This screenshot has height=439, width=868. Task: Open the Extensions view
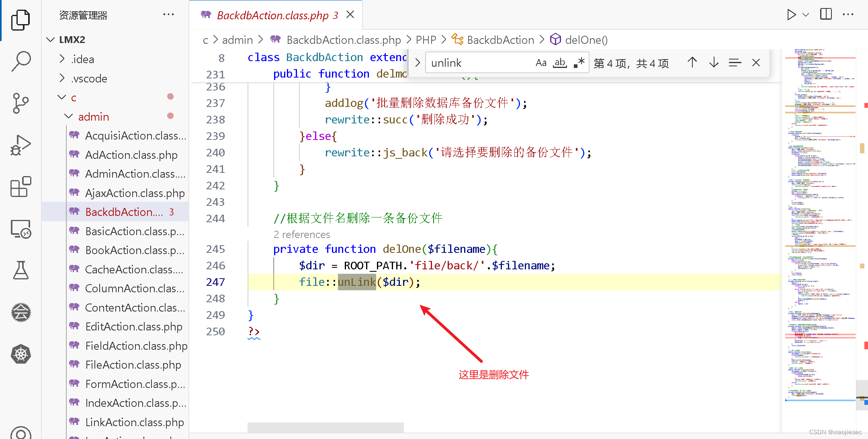tap(21, 187)
